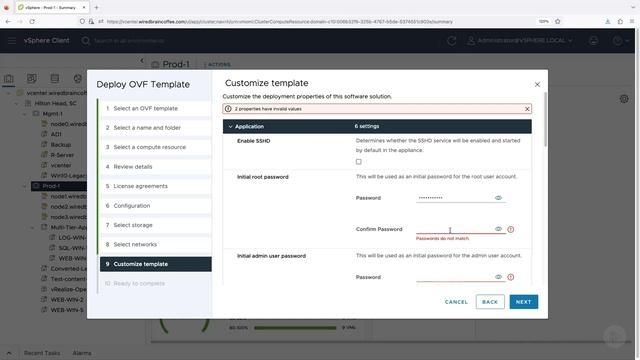The image size is (640, 360).
Task: Cancel the OVF deployment
Action: [x=456, y=302]
